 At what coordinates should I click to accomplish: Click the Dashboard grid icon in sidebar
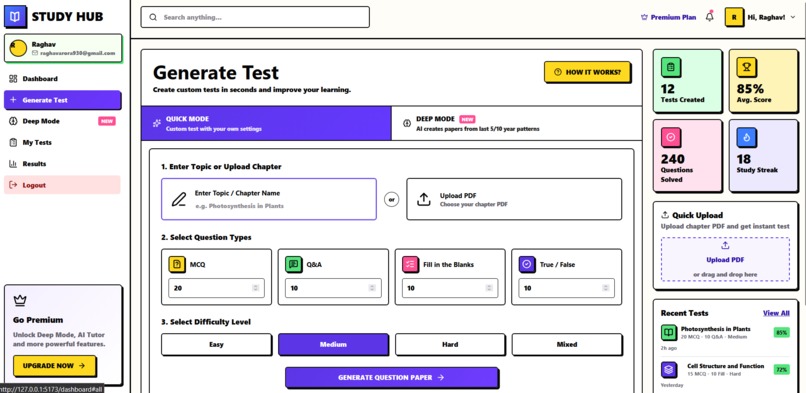(13, 79)
